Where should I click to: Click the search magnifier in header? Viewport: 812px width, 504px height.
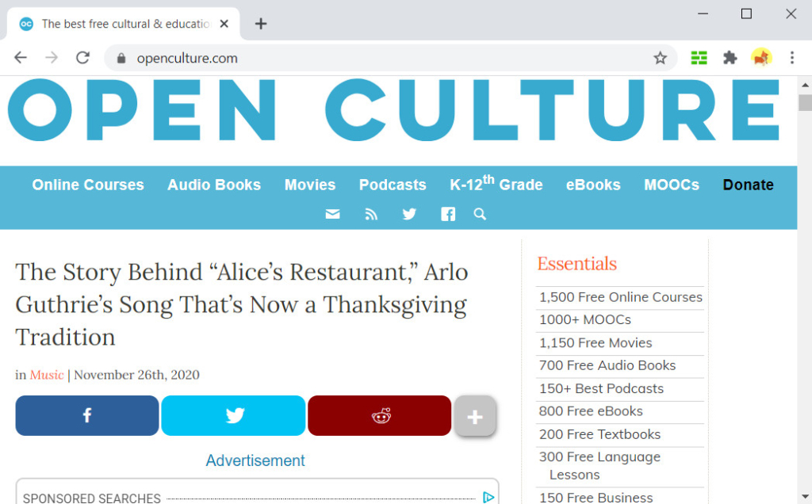tap(480, 214)
